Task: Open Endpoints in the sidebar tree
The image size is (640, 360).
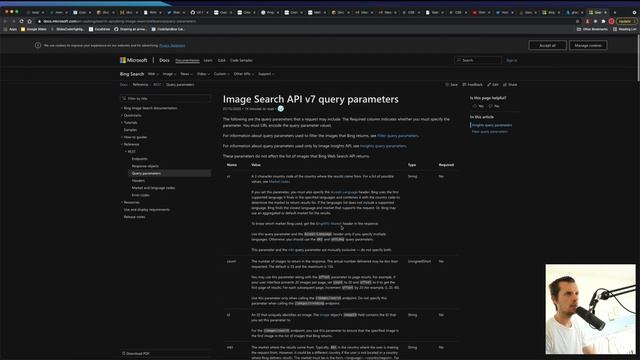Action: tap(140, 159)
